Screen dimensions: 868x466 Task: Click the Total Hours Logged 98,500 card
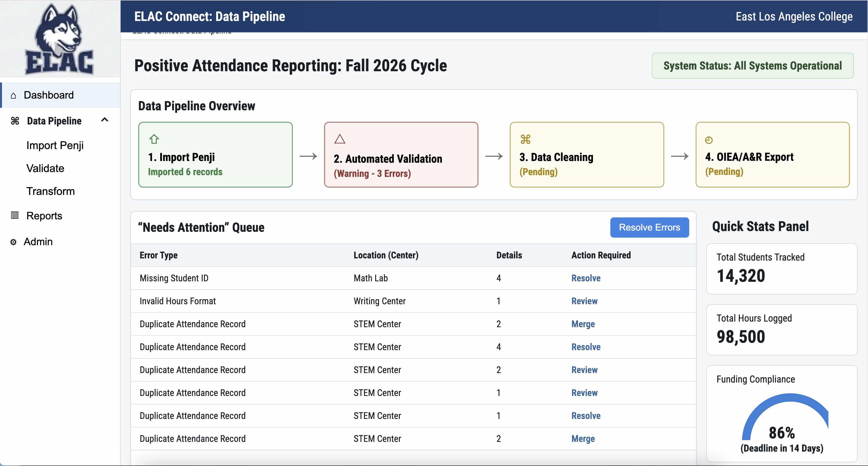point(782,330)
